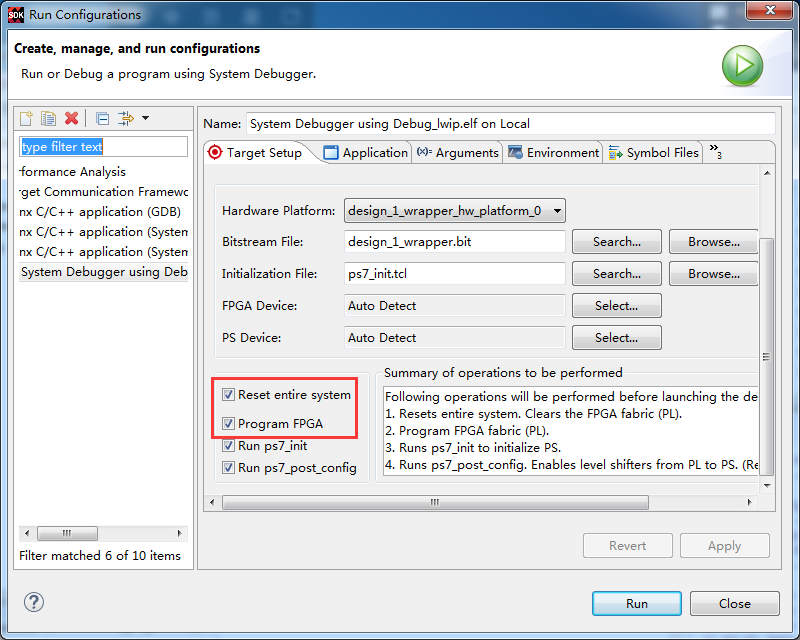Click the filter launch configurations icon
The height and width of the screenshot is (640, 800).
[x=126, y=118]
